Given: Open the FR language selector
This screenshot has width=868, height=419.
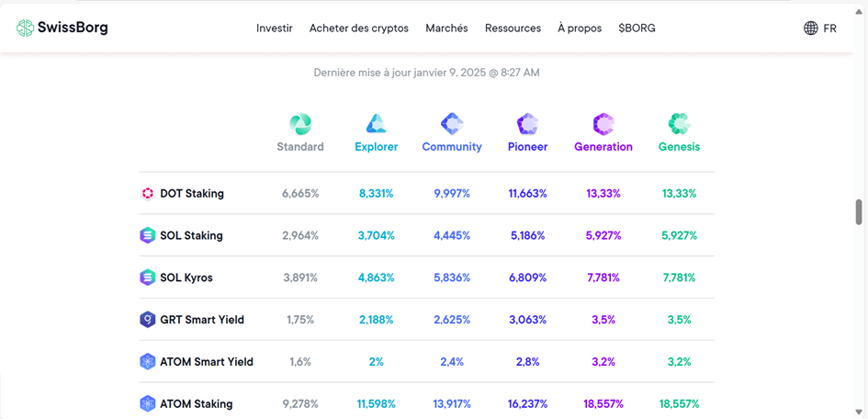Looking at the screenshot, I should point(829,28).
